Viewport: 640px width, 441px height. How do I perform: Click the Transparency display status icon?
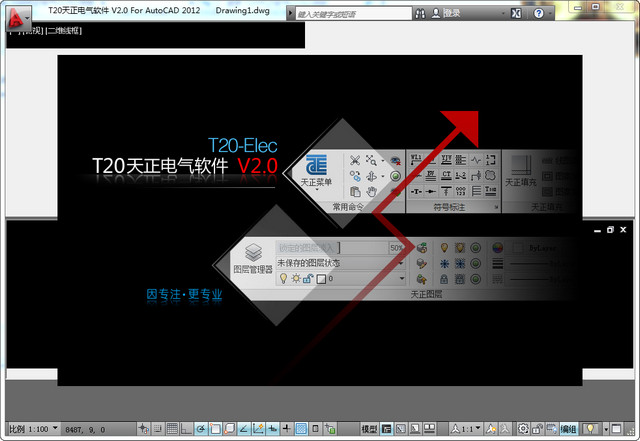301,428
